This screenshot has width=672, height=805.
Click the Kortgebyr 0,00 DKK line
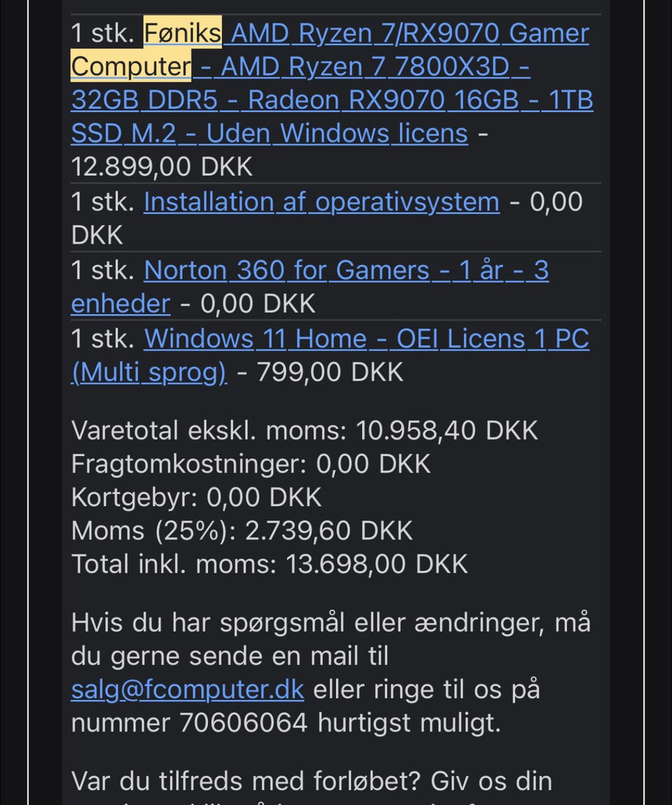(196, 498)
